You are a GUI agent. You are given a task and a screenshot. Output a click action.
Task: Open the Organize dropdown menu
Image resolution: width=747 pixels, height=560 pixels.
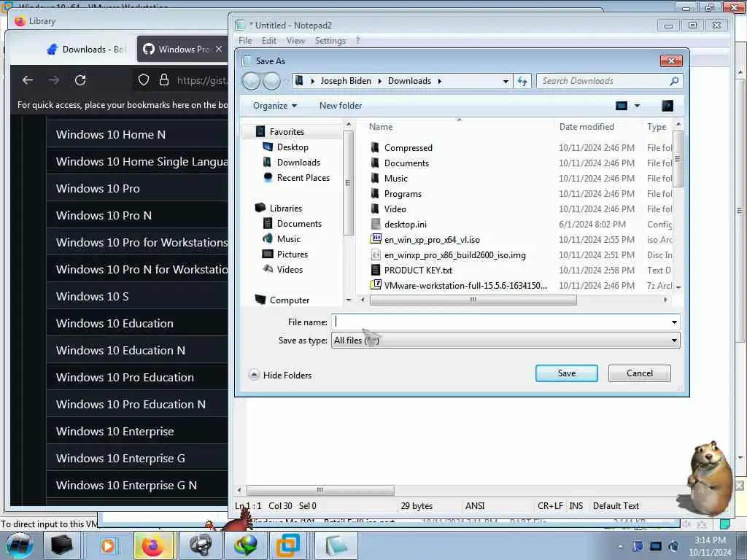tap(275, 106)
